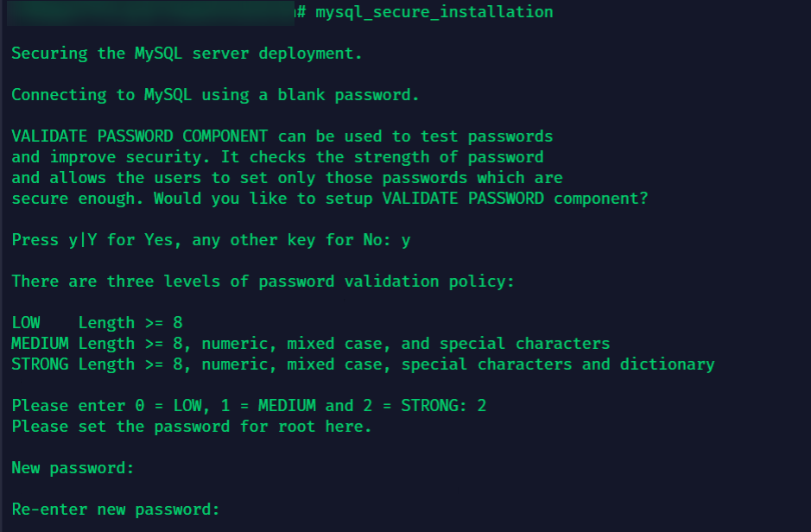
Task: Click the 'and improve security' line
Action: (277, 157)
